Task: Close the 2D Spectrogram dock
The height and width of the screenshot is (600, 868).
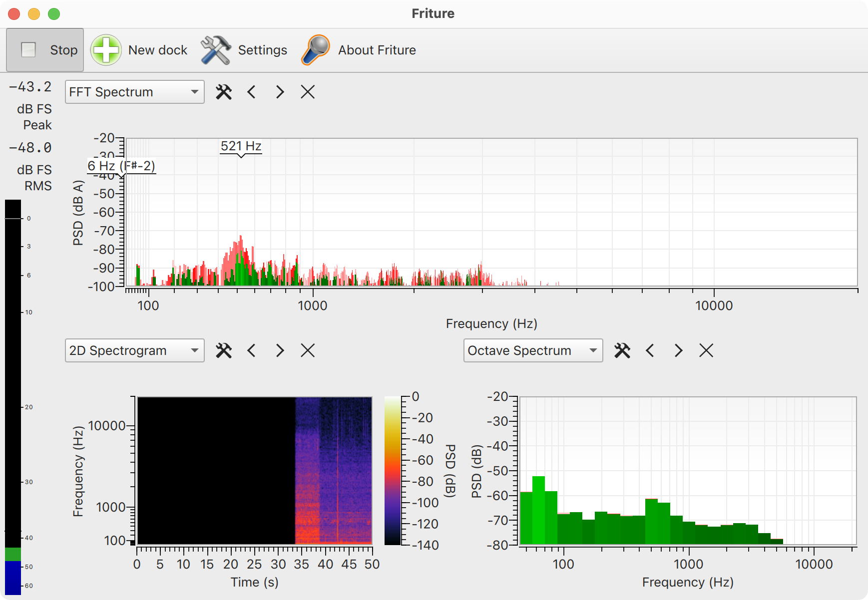Action: tap(308, 350)
